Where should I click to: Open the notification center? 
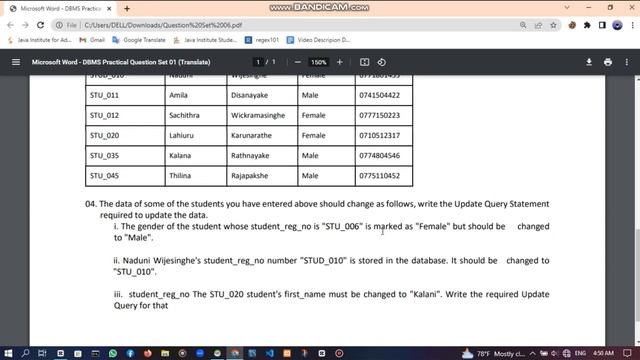627,353
